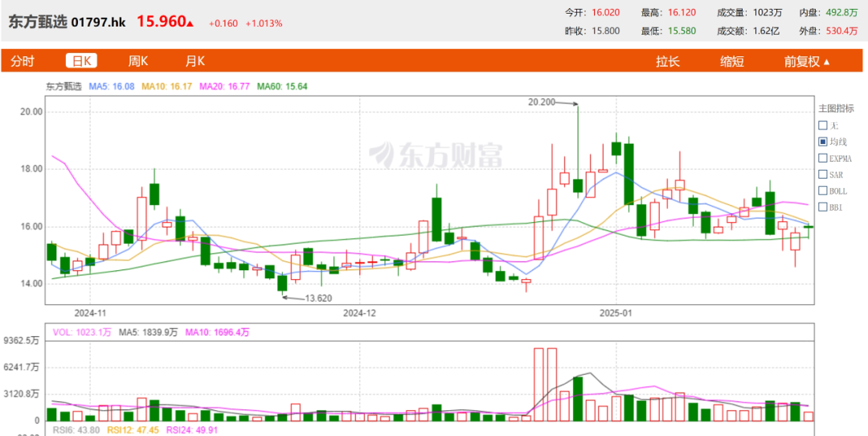Click the stock name 东方甄选 01797.hk
The height and width of the screenshot is (436, 868).
67,23
